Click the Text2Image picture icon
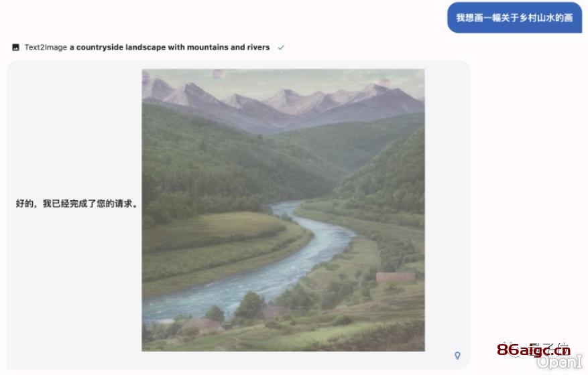Screen dimensions: 588x375 coord(15,47)
